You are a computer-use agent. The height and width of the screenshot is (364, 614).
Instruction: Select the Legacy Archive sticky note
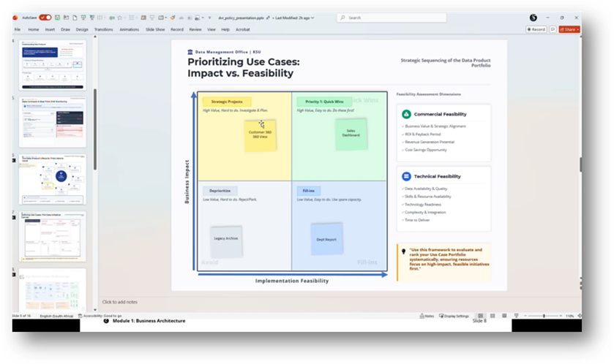click(x=226, y=241)
